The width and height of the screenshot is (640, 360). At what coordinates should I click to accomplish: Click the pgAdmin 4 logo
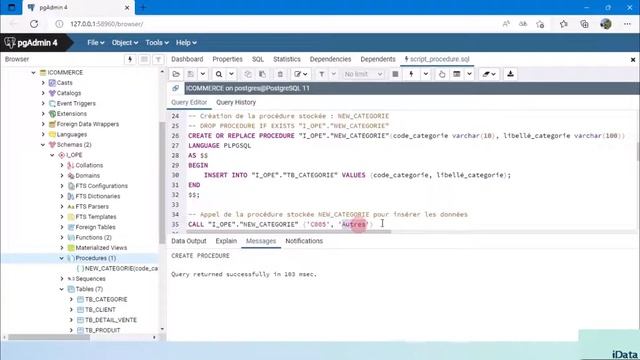click(x=31, y=42)
